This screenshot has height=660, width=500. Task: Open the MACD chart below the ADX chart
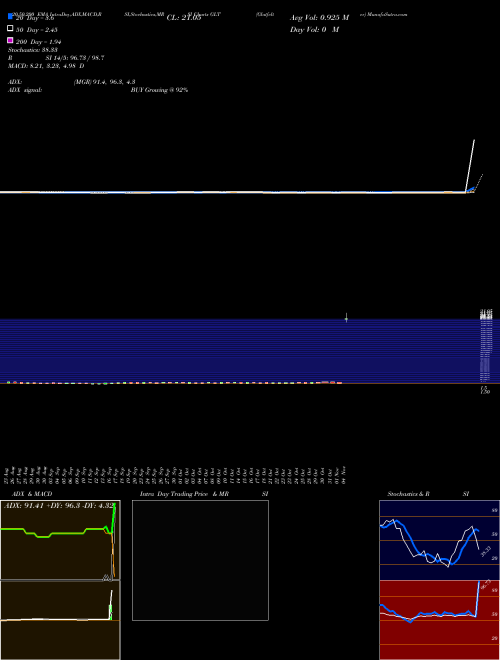coord(60,620)
